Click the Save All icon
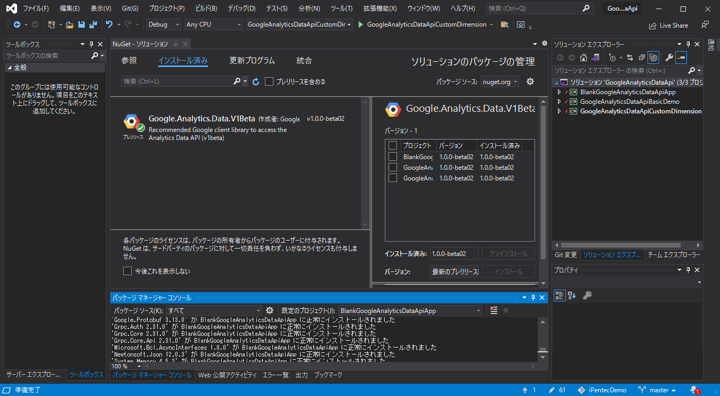The width and height of the screenshot is (720, 396). (x=93, y=25)
